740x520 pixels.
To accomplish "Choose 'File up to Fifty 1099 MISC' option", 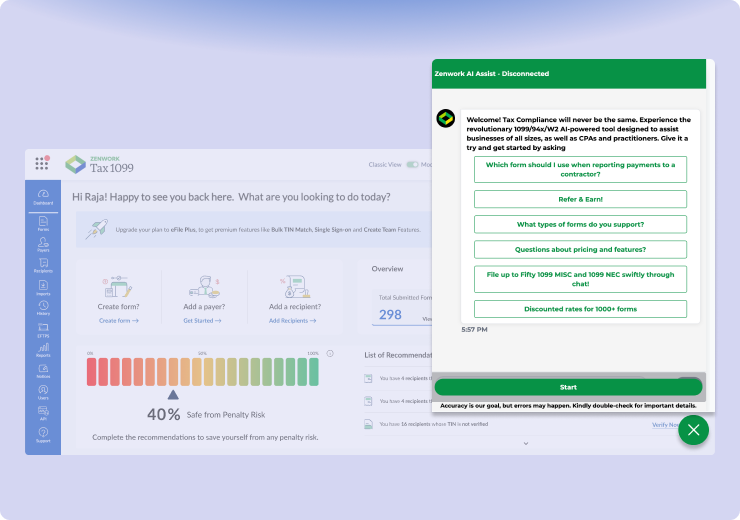I will 580,279.
